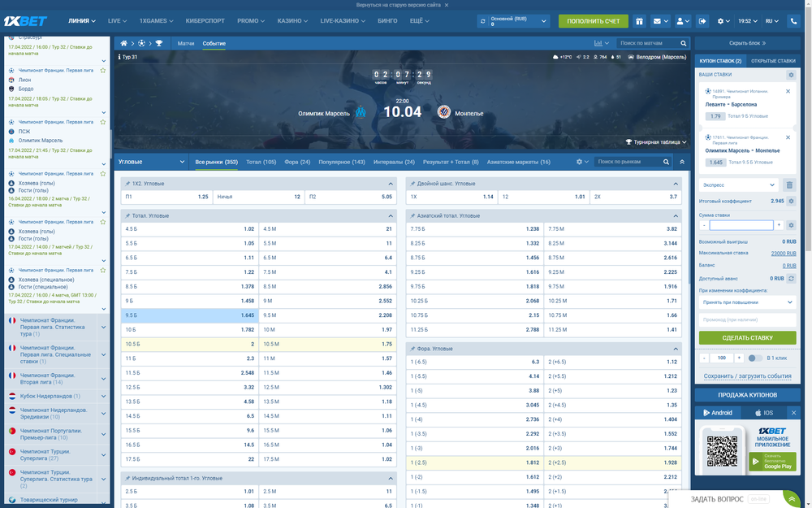Switch to Фора (24) tab

[297, 162]
